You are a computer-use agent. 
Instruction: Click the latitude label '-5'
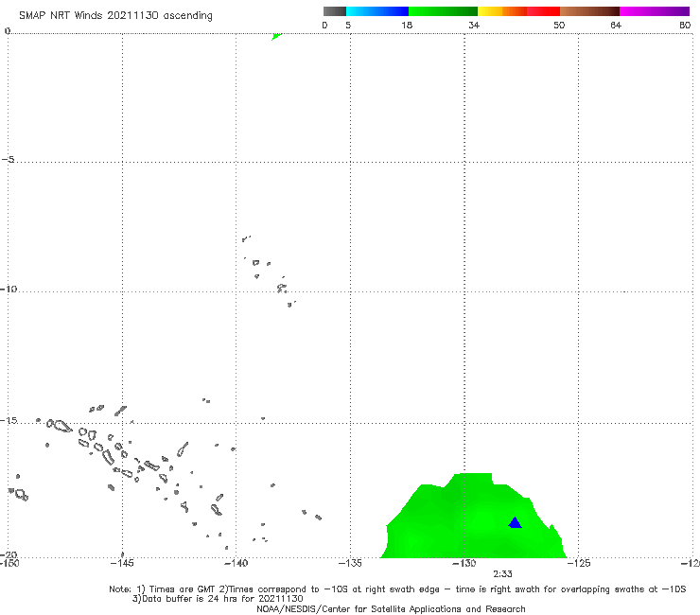(x=9, y=159)
